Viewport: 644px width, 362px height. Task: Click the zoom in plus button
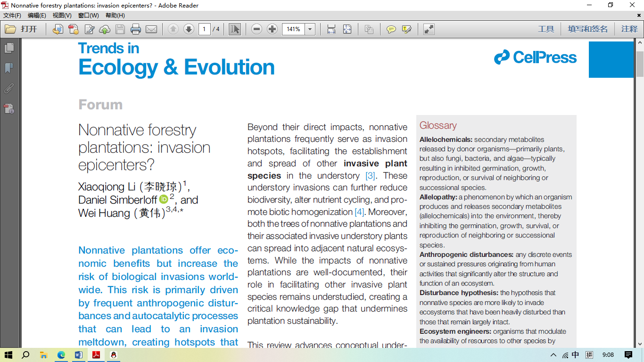coord(272,29)
